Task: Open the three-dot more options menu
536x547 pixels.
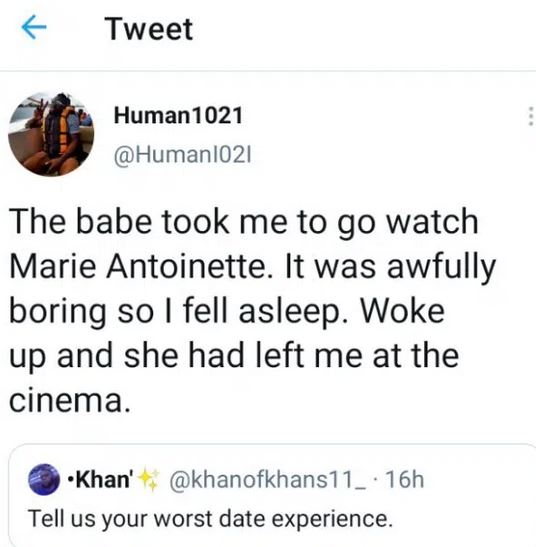Action: click(x=530, y=116)
